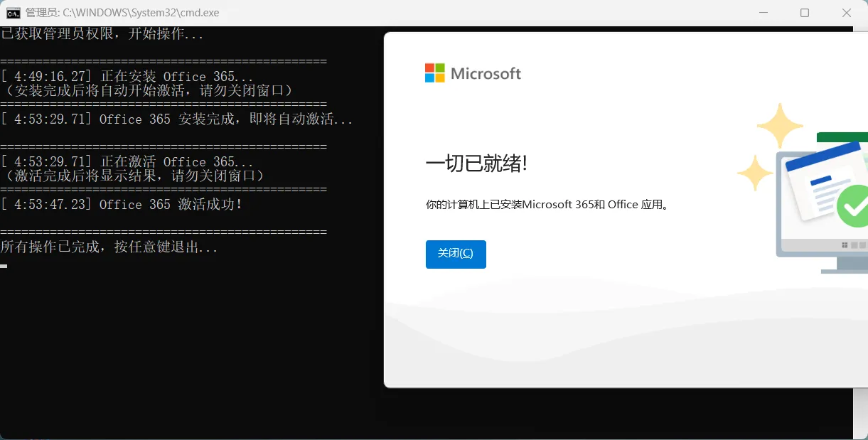Click the cmd window minimize control
Image resolution: width=868 pixels, height=440 pixels.
tap(763, 12)
